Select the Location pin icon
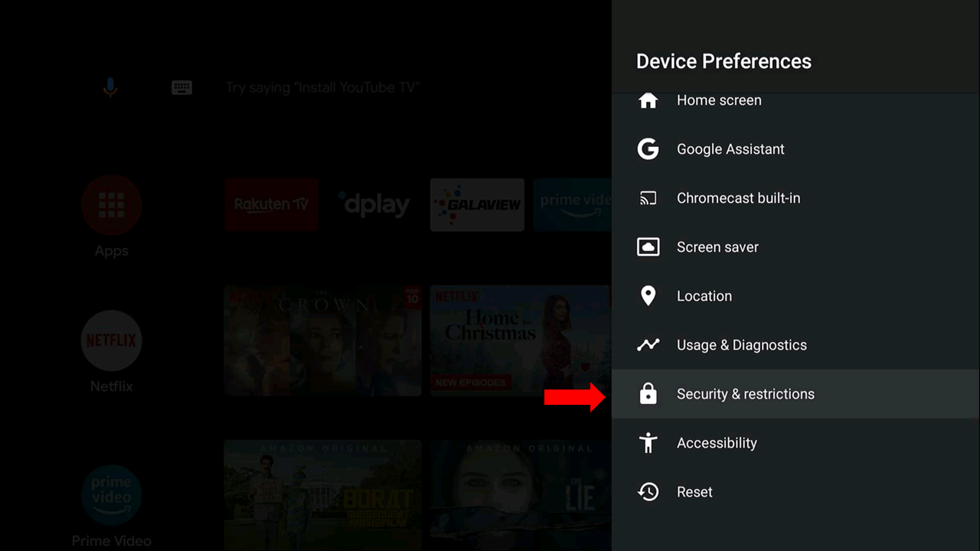 [x=648, y=296]
